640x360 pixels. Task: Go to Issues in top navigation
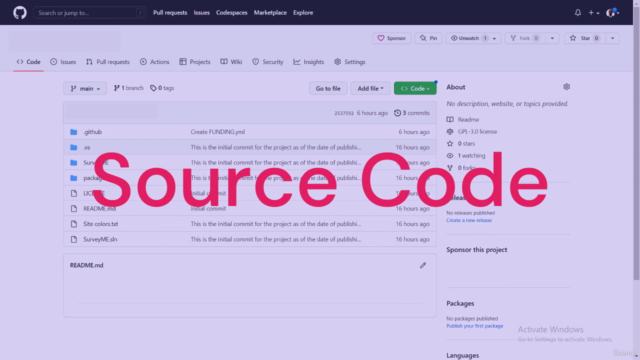(x=201, y=13)
